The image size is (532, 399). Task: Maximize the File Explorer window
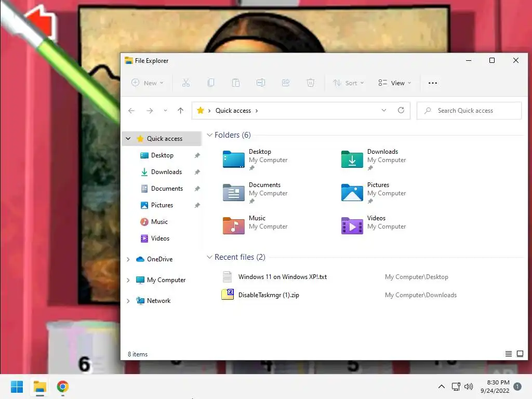pyautogui.click(x=492, y=60)
